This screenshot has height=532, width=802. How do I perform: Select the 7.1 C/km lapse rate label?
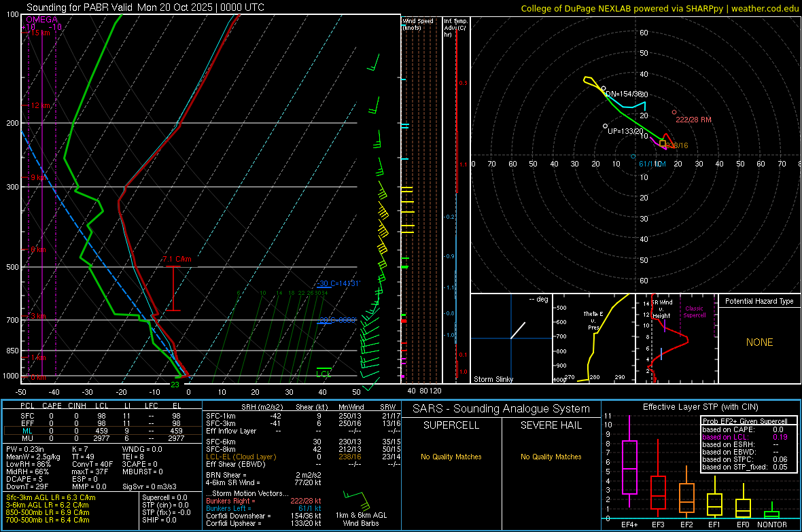tap(177, 260)
